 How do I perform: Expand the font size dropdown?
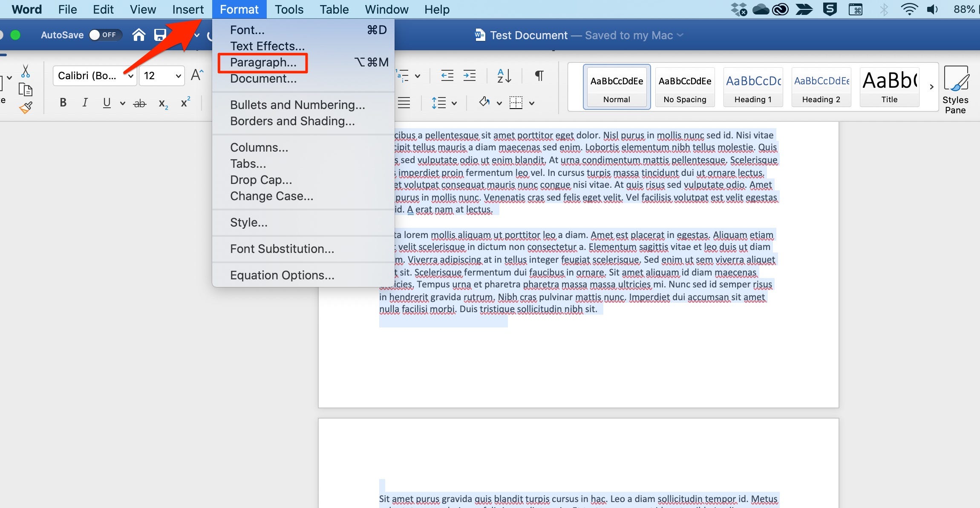point(177,76)
